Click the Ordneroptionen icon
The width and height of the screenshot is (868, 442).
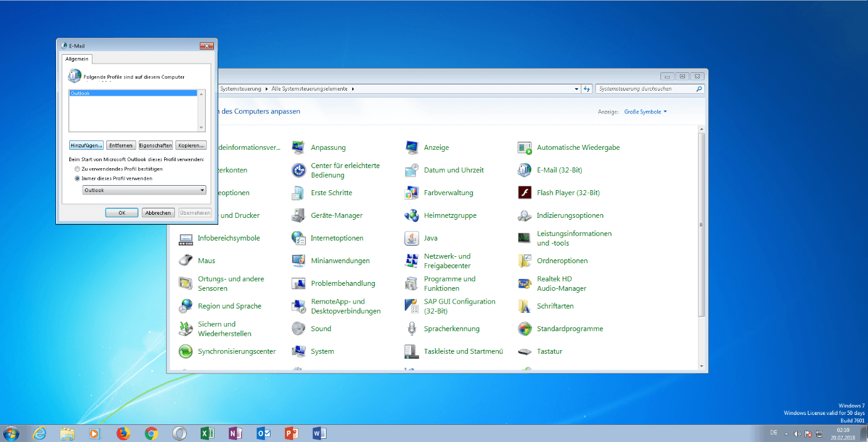[525, 261]
